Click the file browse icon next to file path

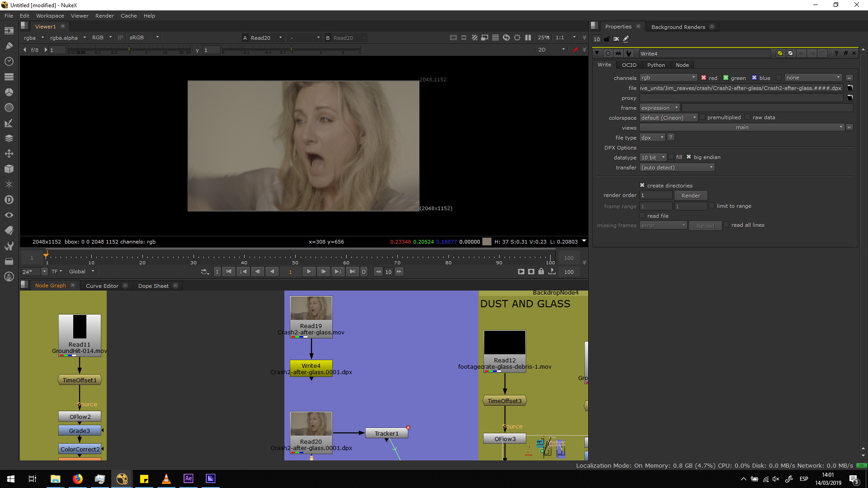pos(850,88)
